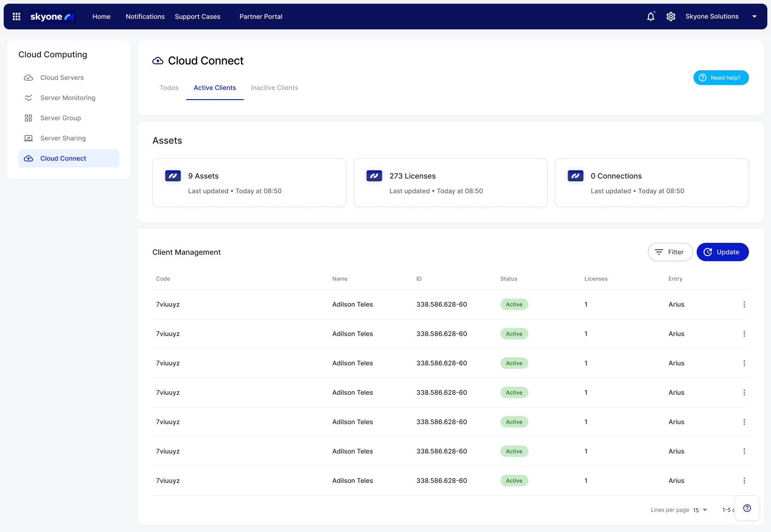Image resolution: width=771 pixels, height=532 pixels.
Task: Open the app launcher grid icon
Action: [17, 17]
